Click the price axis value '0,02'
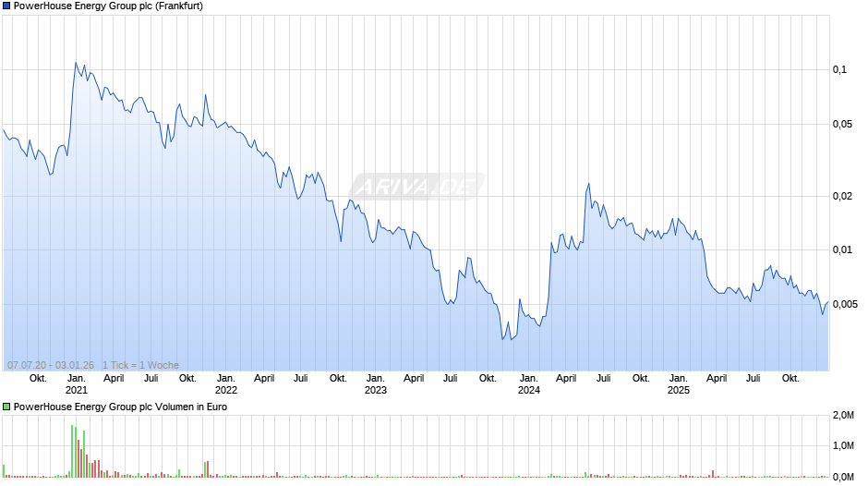The height and width of the screenshot is (486, 868). [842, 196]
